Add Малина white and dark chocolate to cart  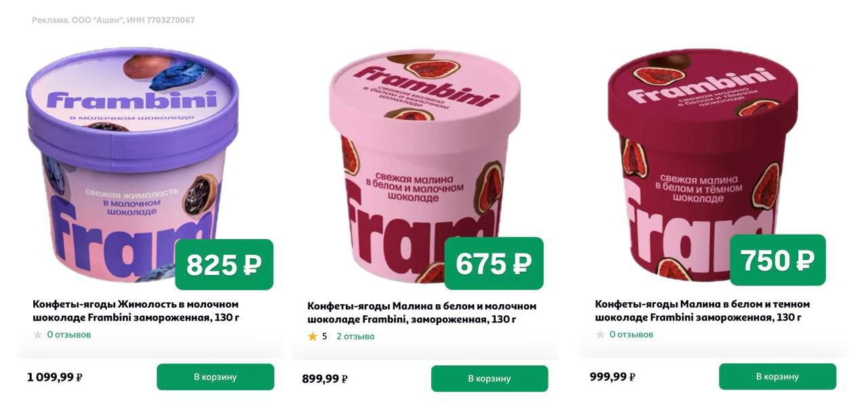(778, 376)
